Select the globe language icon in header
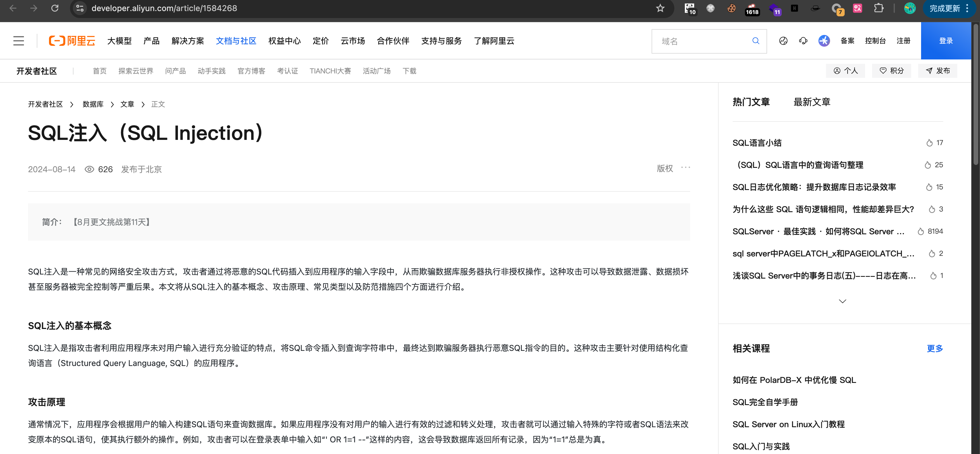The height and width of the screenshot is (454, 980). click(x=783, y=41)
